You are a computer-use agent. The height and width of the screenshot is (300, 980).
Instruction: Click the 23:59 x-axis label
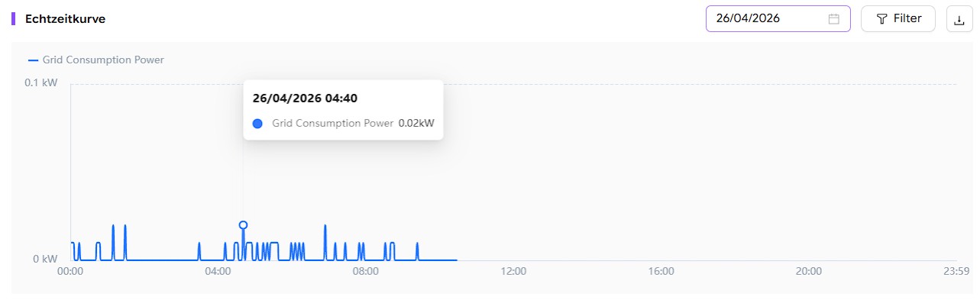pyautogui.click(x=956, y=271)
